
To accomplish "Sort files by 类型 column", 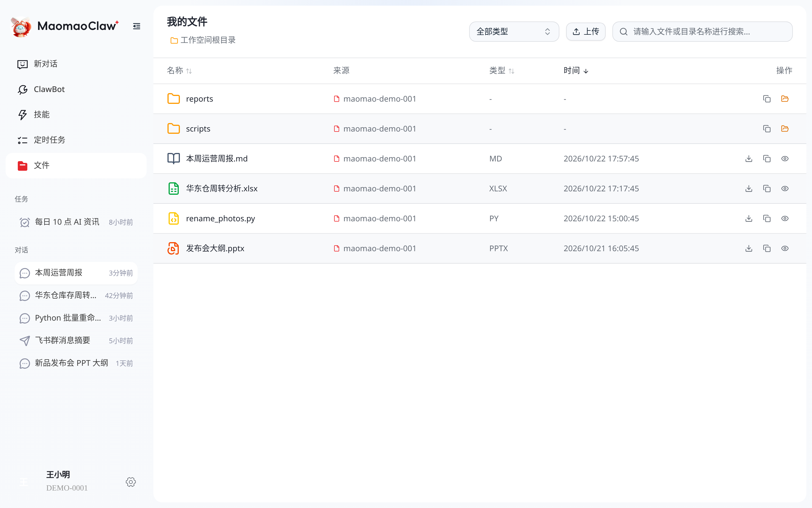I will pyautogui.click(x=502, y=71).
